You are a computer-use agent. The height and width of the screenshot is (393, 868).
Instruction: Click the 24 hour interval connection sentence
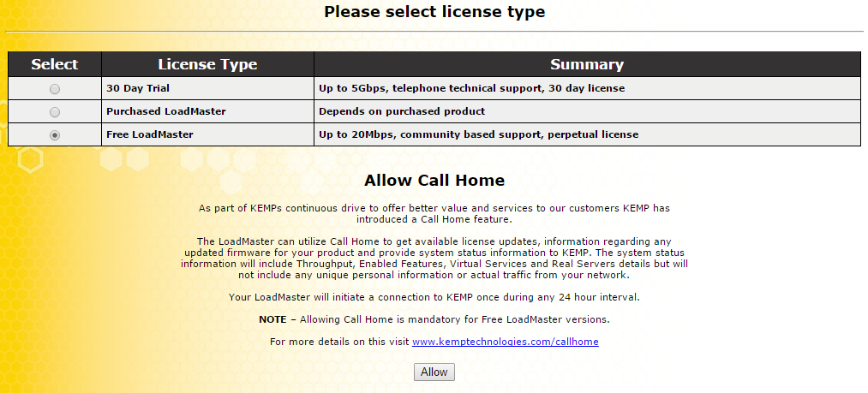pyautogui.click(x=434, y=297)
